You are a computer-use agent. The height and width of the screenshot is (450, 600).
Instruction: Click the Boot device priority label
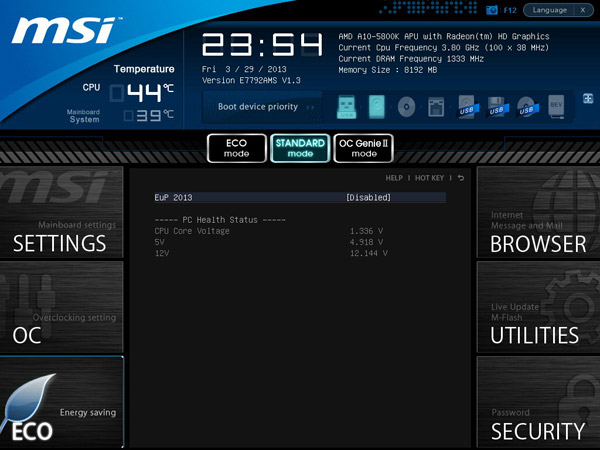[x=258, y=107]
